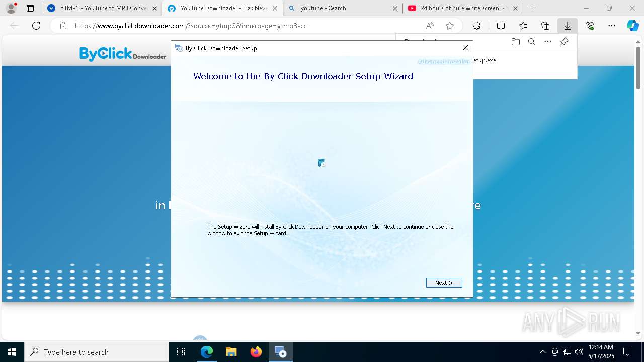Open a new browser tab

[532, 8]
